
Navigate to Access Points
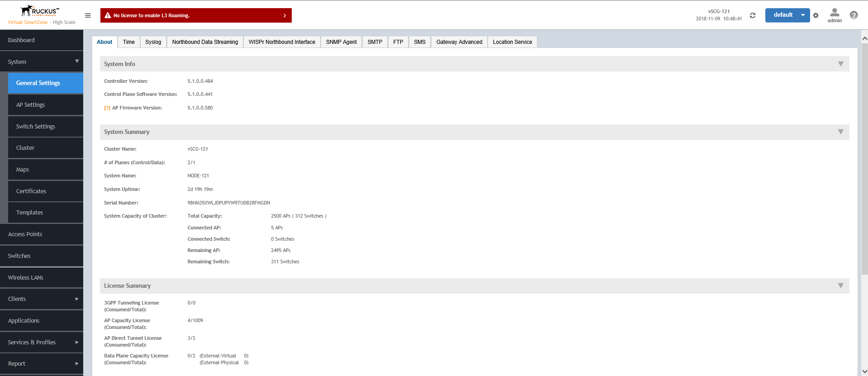tap(42, 234)
